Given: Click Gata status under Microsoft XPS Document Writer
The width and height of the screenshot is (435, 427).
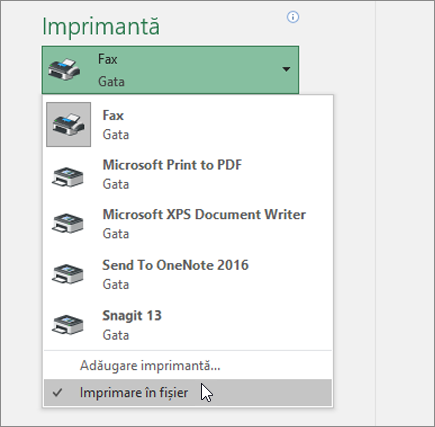Looking at the screenshot, I should [116, 234].
